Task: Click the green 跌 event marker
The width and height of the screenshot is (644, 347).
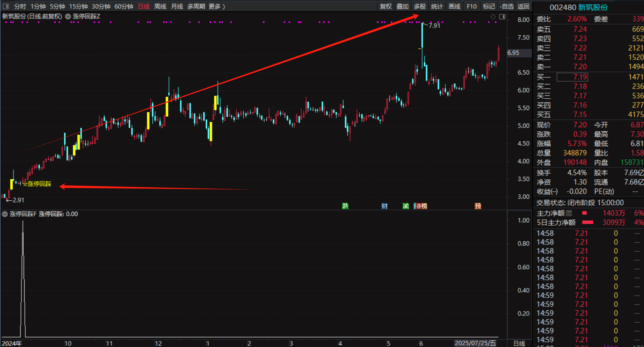Action: [345, 206]
